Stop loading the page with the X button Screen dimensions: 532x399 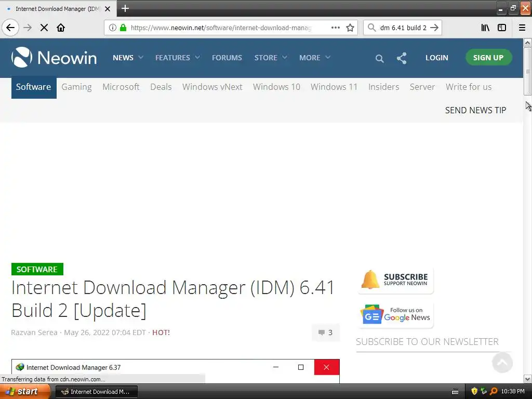tap(44, 28)
